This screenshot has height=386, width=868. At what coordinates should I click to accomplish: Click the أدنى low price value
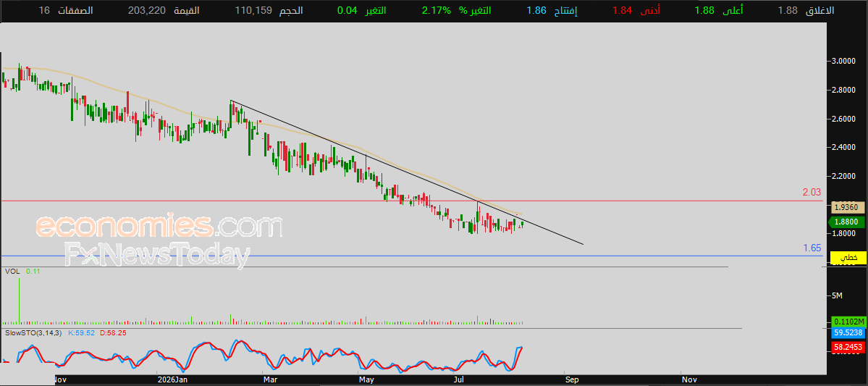[622, 11]
